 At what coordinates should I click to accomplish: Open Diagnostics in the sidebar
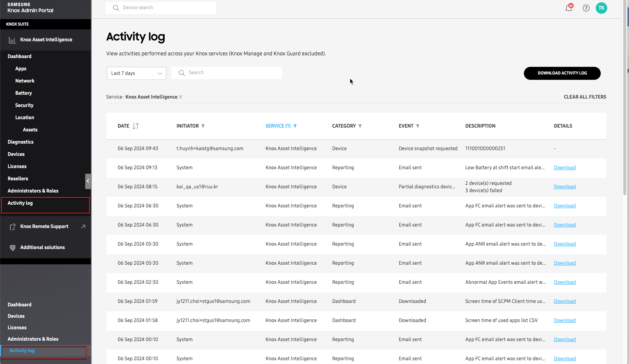(x=21, y=142)
